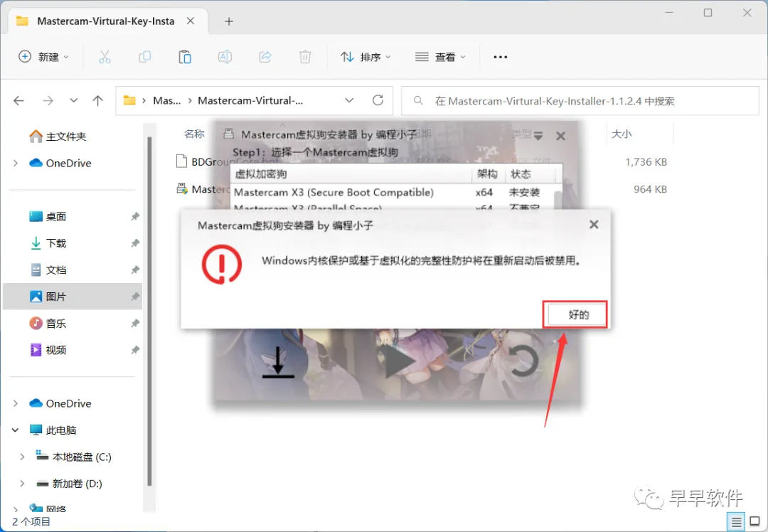Expand the address bar history dropdown

(349, 100)
